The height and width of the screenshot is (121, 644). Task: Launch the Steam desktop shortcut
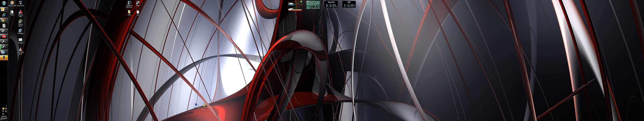click(138, 4)
